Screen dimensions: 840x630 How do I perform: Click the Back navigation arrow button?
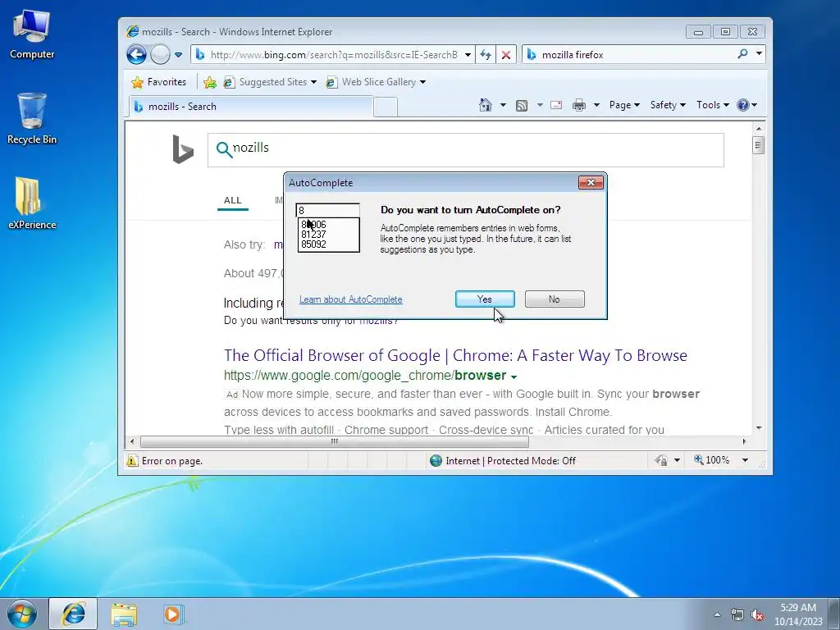coord(136,54)
